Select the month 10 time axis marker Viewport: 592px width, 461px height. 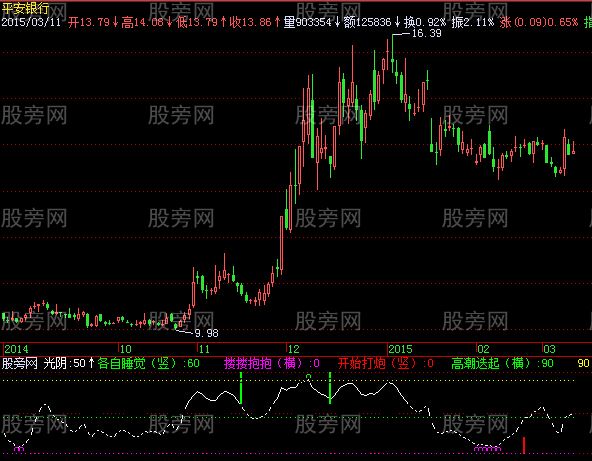(125, 349)
